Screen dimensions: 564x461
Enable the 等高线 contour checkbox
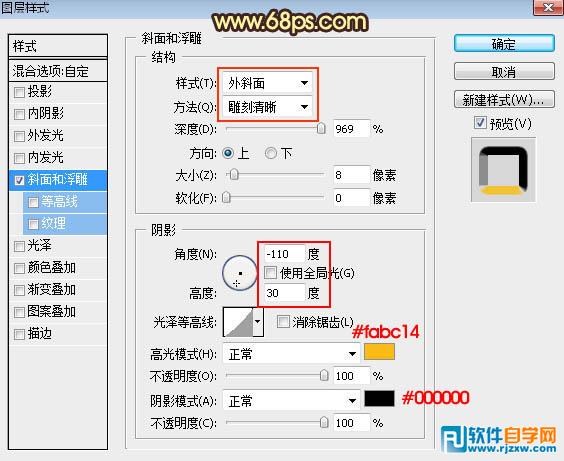pos(33,202)
